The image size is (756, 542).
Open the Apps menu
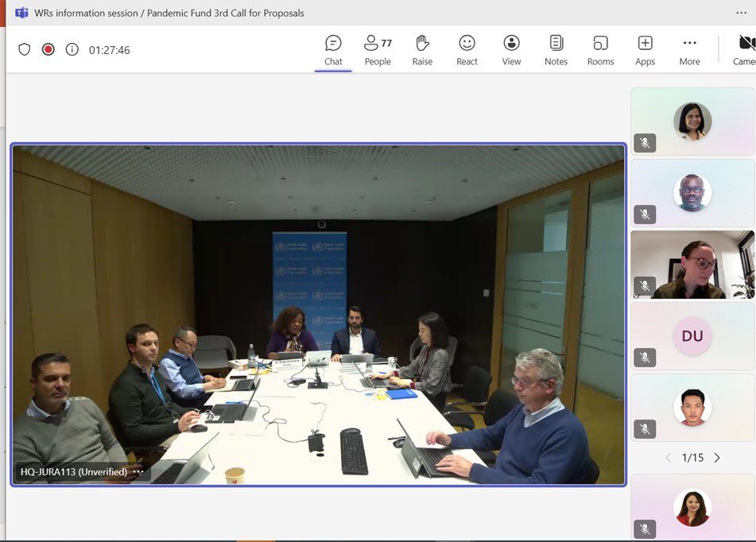coord(646,50)
